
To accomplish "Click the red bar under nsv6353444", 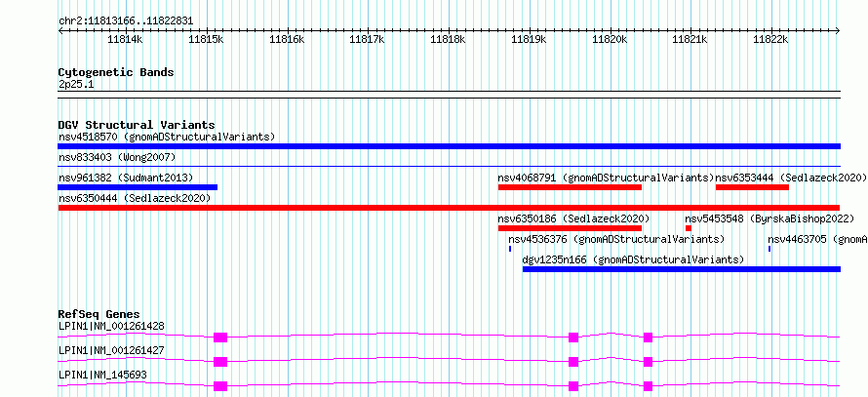I will [752, 187].
